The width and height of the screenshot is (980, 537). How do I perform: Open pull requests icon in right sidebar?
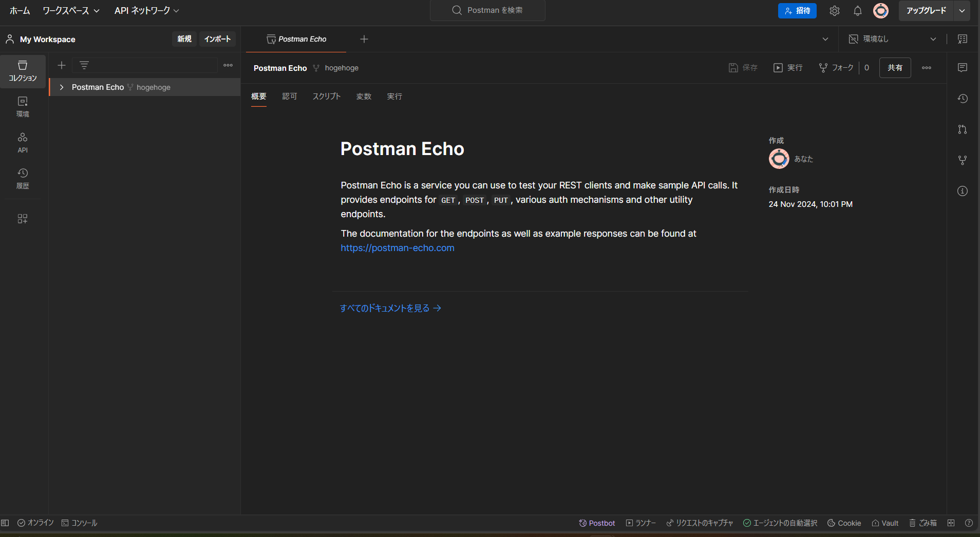[x=963, y=129]
